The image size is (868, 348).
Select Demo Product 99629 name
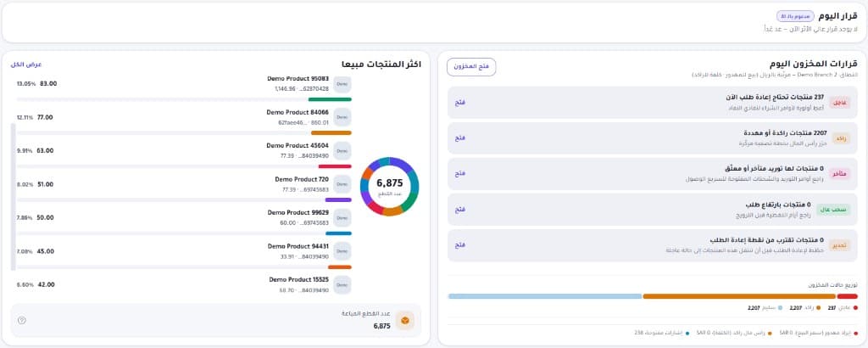point(298,212)
